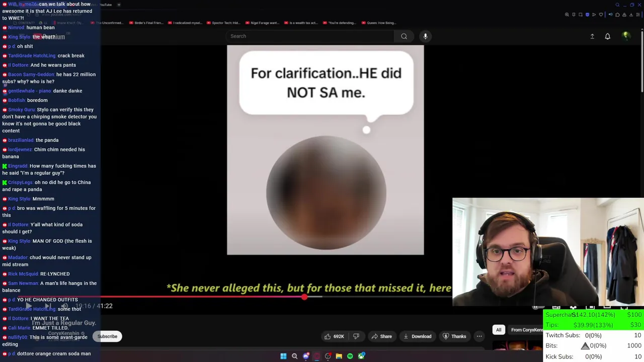Click inside the YouTube Search field
This screenshot has width=644, height=362.
tap(310, 36)
